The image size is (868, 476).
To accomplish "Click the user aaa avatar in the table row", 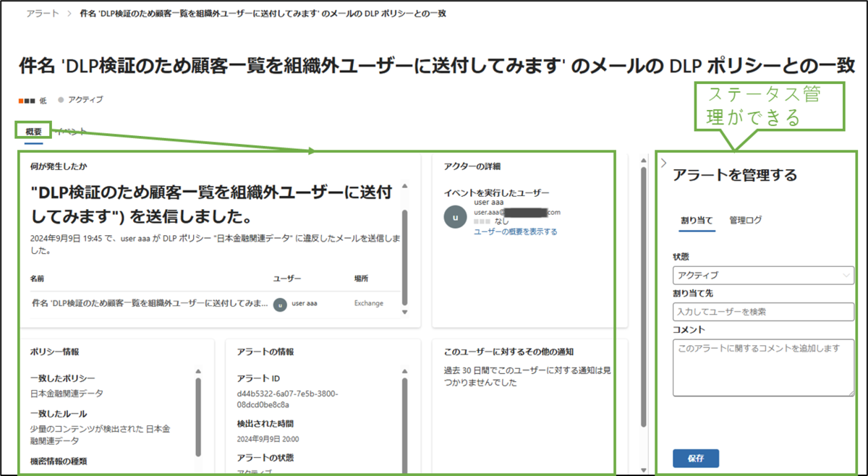I will tap(280, 305).
